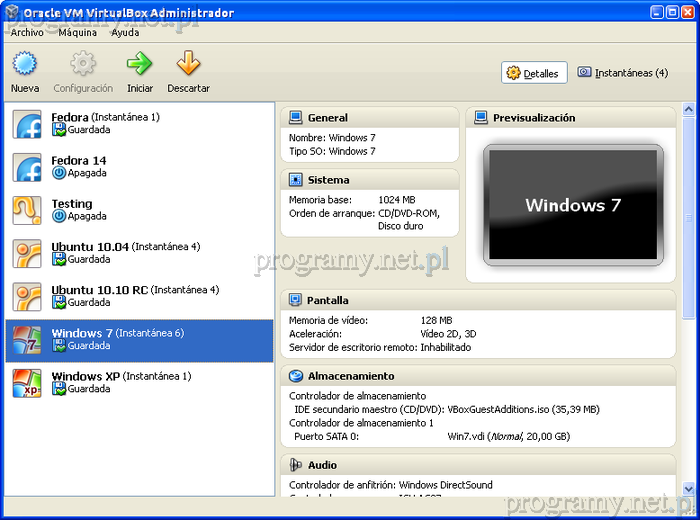Open the Almacenamiento settings header
Screen dimensions: 700x520
coord(350,376)
